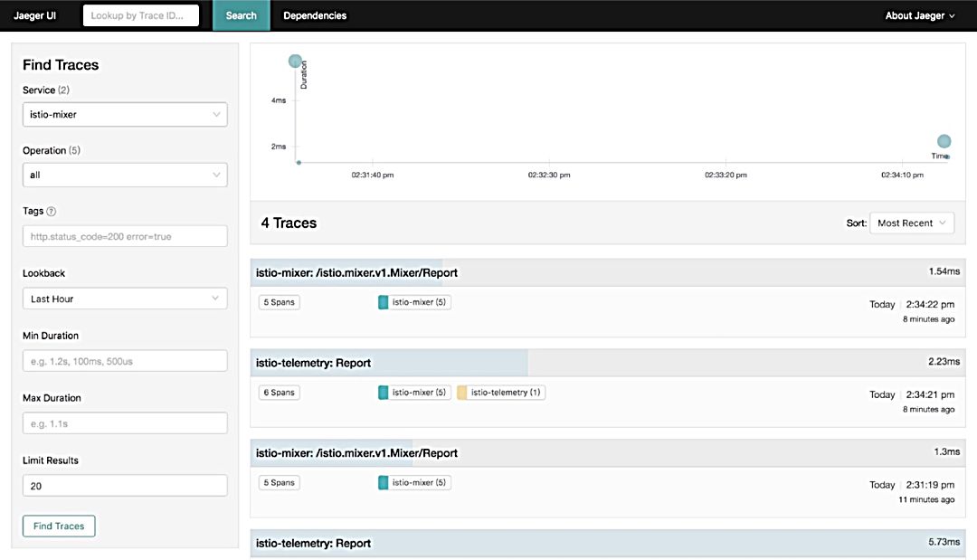The image size is (977, 560).
Task: Focus the Max Duration input field
Action: coord(125,423)
